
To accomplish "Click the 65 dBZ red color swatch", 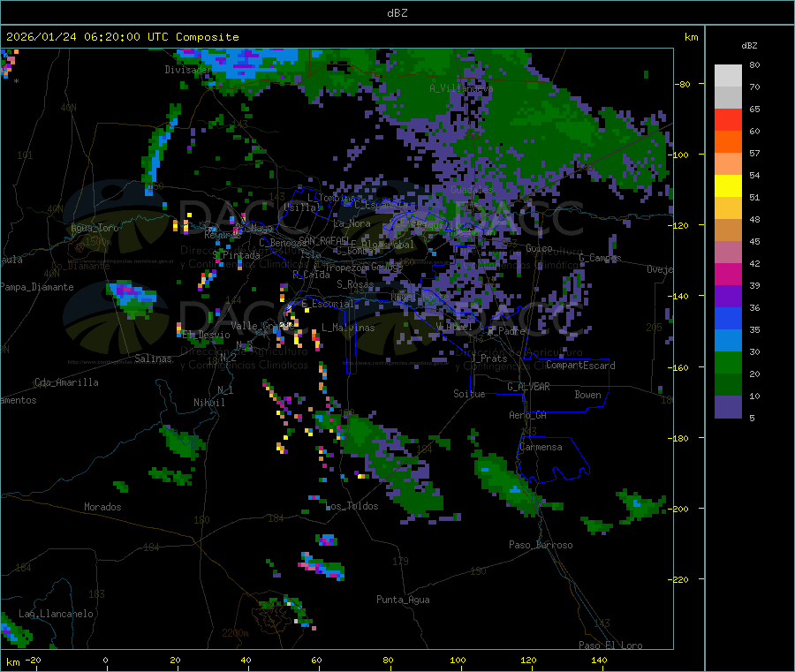I will click(x=728, y=119).
